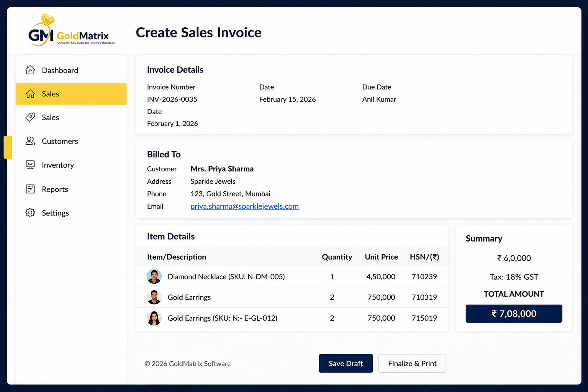
Task: Click the 123, Gold Street, Mumbai text
Action: point(231,194)
